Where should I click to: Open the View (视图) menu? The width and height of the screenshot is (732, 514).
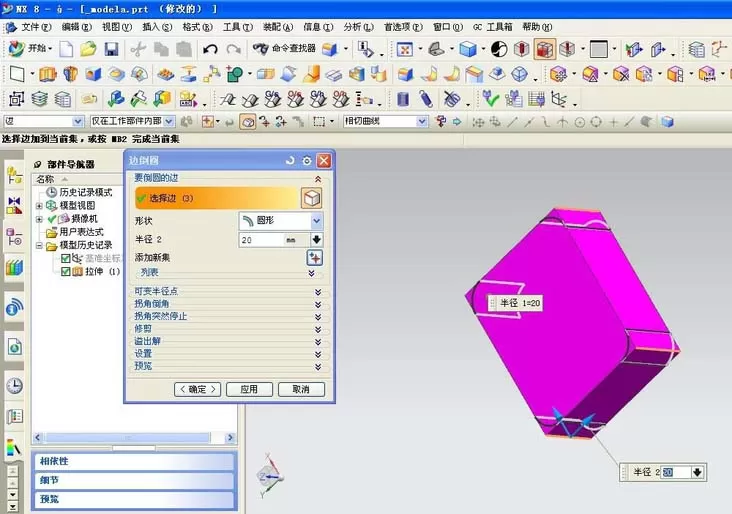(117, 27)
